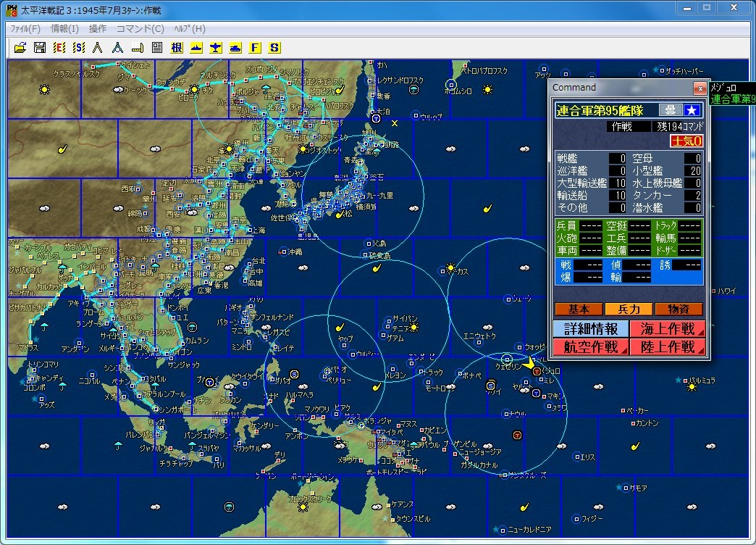The height and width of the screenshot is (545, 756).
Task: Open the 操作 menu
Action: point(98,28)
